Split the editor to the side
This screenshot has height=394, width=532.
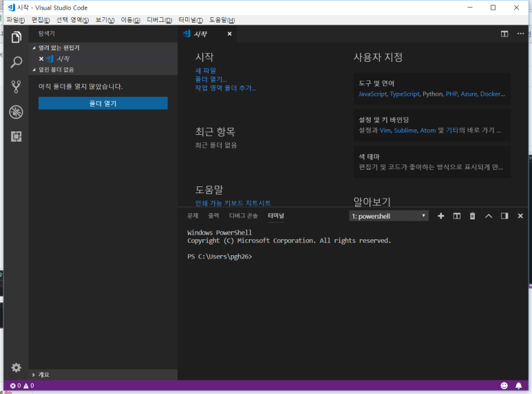(504, 34)
